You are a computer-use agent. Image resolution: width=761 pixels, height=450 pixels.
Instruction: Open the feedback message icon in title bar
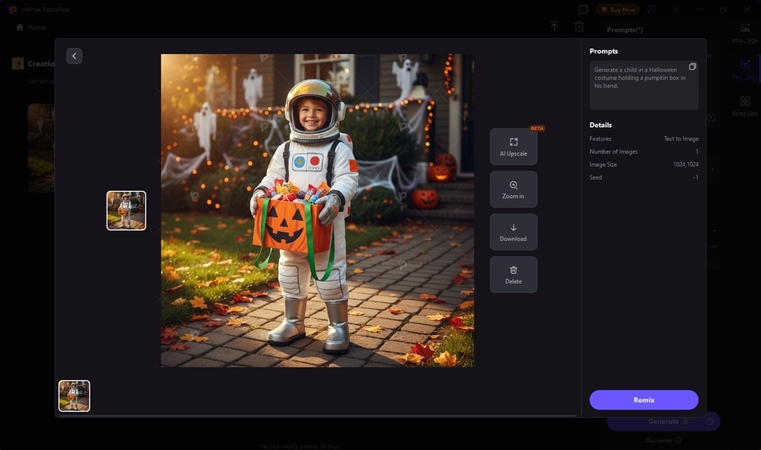point(583,9)
